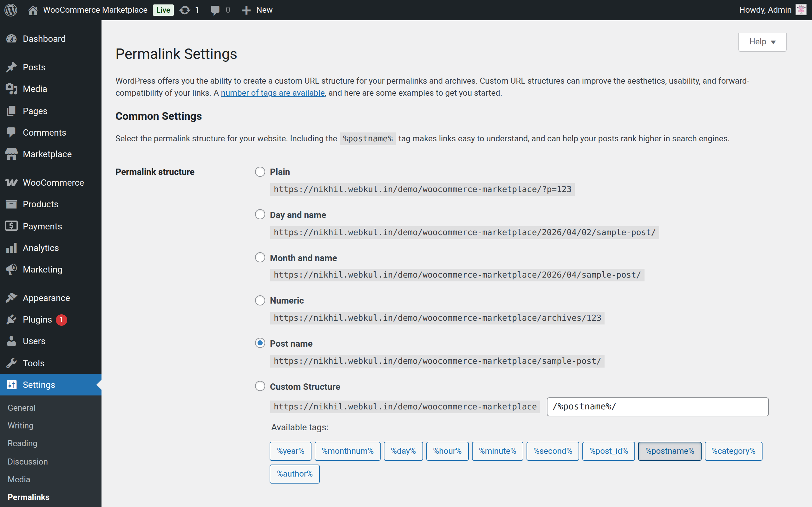
Task: Open the New content menu
Action: [x=257, y=10]
